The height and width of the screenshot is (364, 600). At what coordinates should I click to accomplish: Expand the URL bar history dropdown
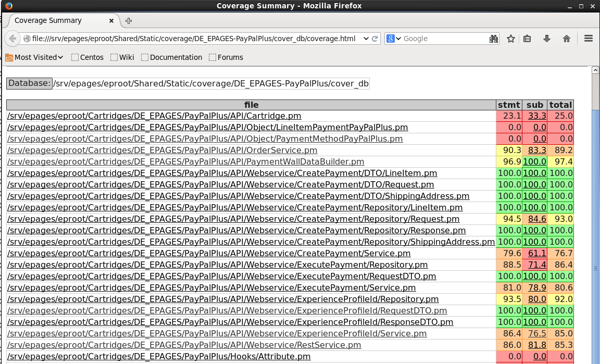pos(366,39)
